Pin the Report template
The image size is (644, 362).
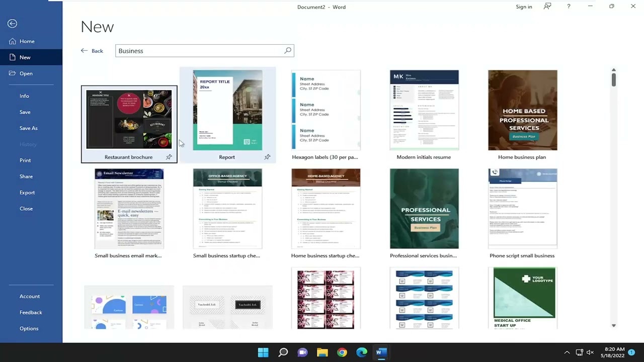click(267, 157)
